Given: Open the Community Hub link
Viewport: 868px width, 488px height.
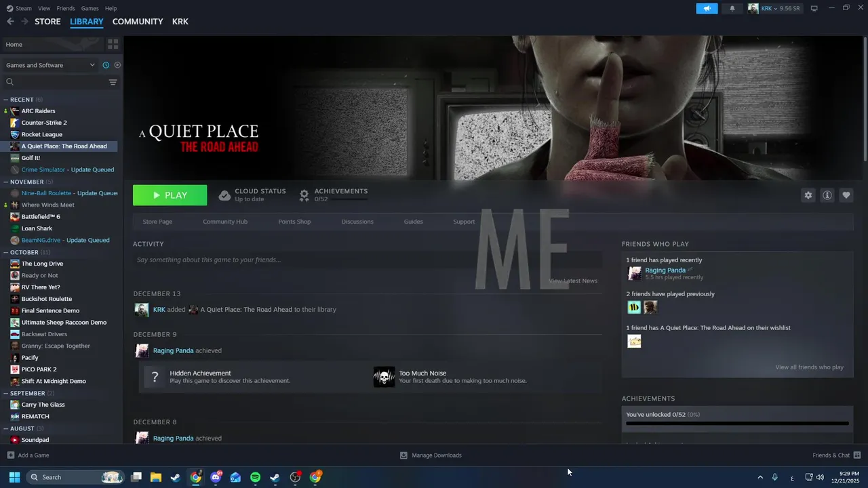Looking at the screenshot, I should 225,222.
